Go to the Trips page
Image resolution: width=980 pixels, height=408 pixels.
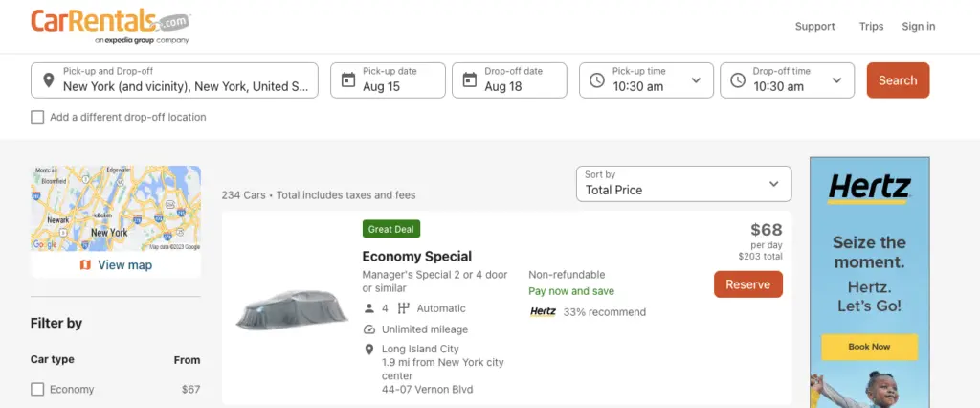871,27
